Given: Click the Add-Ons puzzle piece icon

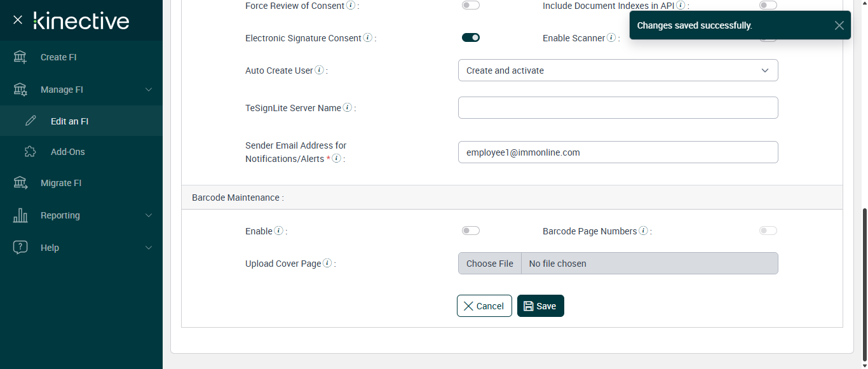Looking at the screenshot, I should pyautogui.click(x=31, y=152).
